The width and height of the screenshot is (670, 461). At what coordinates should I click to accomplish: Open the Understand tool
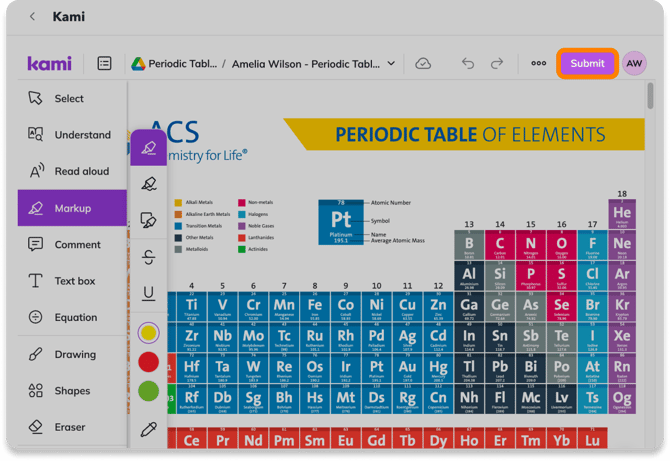coord(72,135)
